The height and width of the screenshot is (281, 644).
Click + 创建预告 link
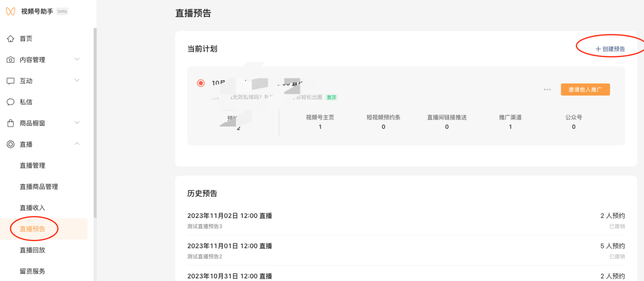tap(610, 49)
